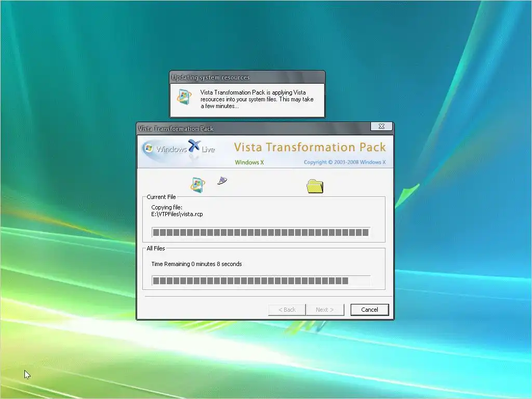532x399 pixels.
Task: Click the E:\VTPFiles\vista.rcp file path
Action: pos(177,214)
